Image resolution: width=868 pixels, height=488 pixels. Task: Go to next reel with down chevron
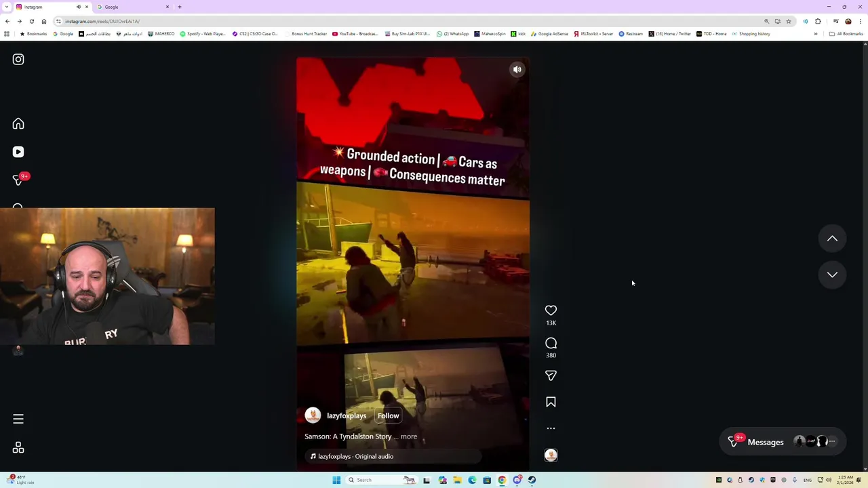click(832, 274)
